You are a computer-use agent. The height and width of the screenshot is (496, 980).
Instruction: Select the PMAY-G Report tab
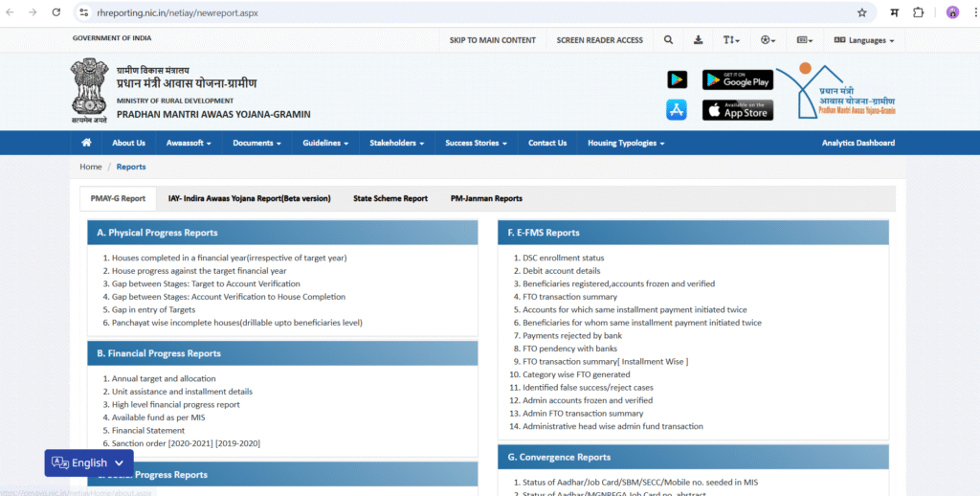[x=118, y=198]
